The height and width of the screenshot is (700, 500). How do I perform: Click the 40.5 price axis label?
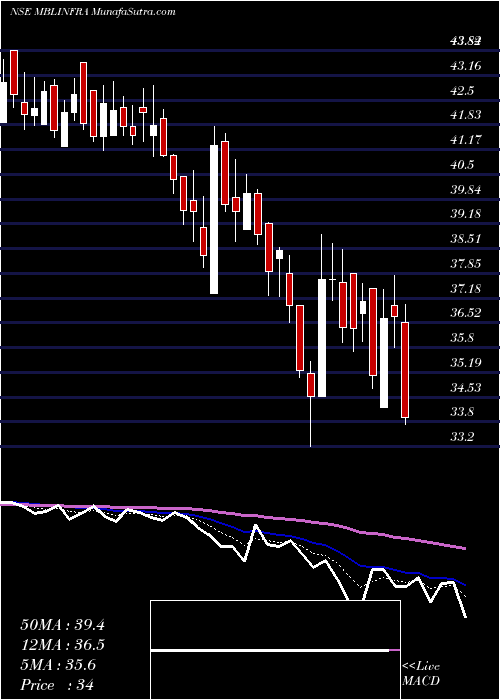coord(462,165)
